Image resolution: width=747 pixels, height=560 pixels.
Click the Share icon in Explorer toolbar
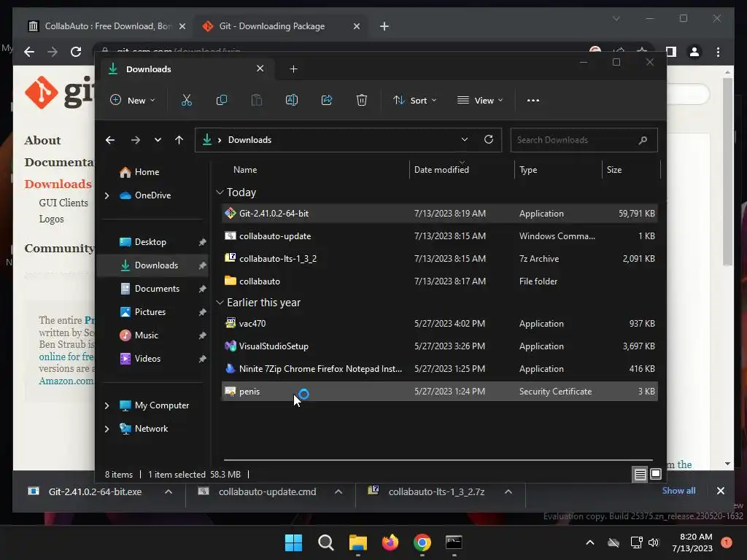[x=327, y=101]
